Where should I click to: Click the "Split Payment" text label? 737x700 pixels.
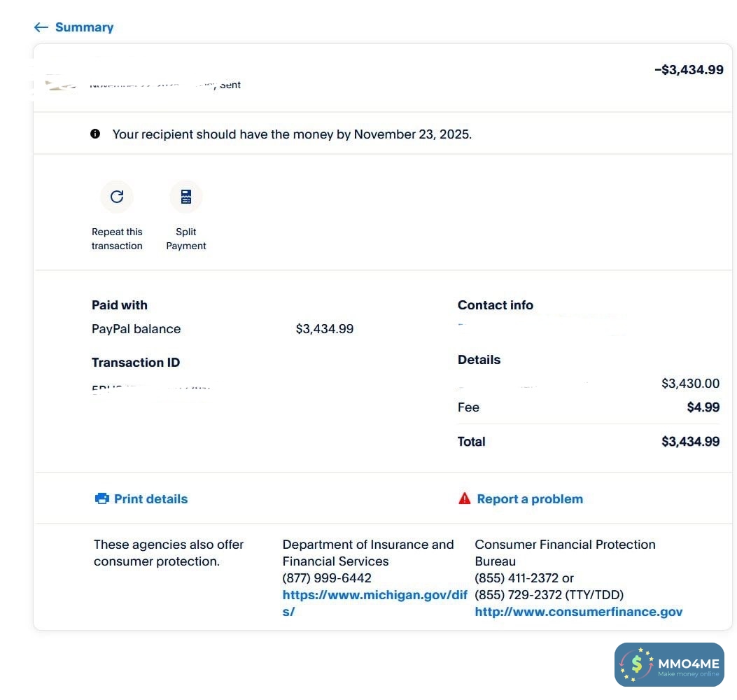pyautogui.click(x=186, y=239)
